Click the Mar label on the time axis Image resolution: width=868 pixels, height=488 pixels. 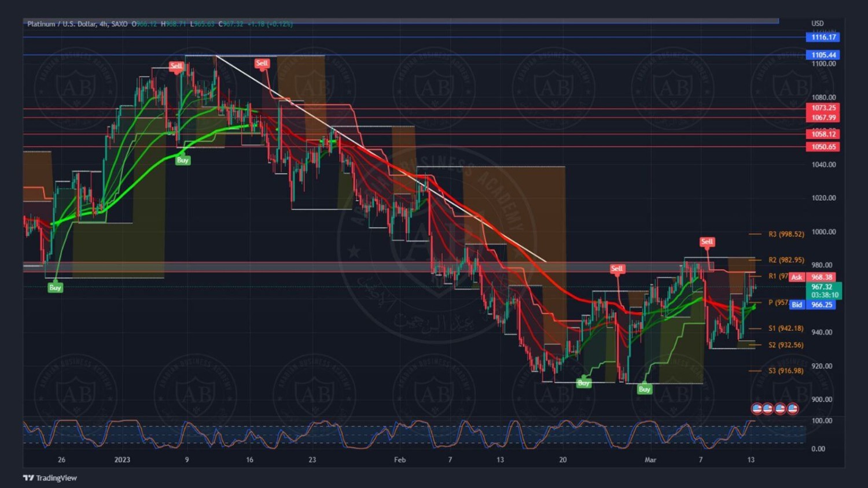650,460
